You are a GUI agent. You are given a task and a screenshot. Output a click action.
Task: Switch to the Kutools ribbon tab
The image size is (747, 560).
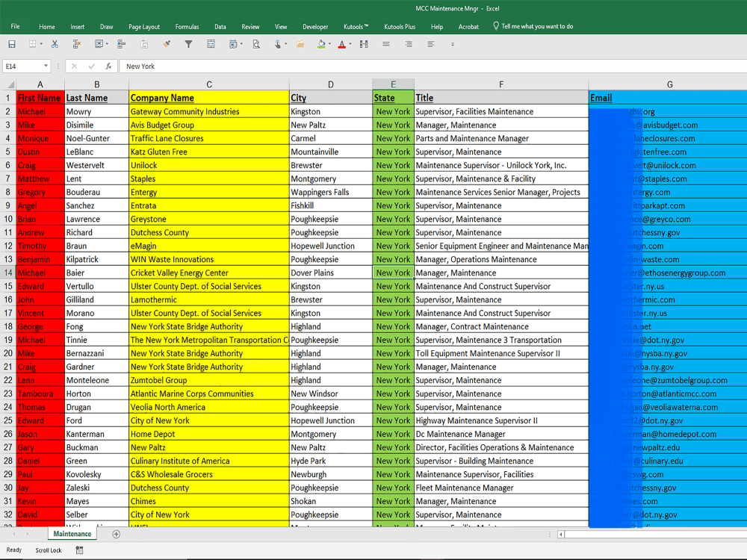click(356, 26)
